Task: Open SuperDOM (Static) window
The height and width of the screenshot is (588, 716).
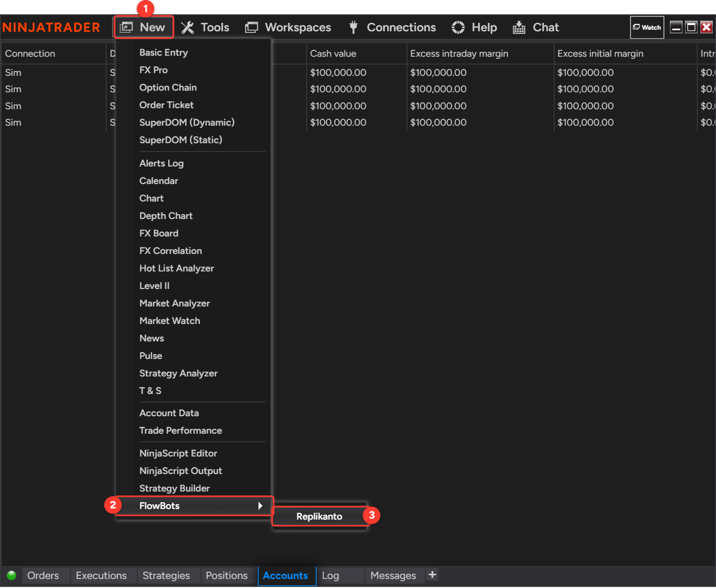Action: point(180,140)
